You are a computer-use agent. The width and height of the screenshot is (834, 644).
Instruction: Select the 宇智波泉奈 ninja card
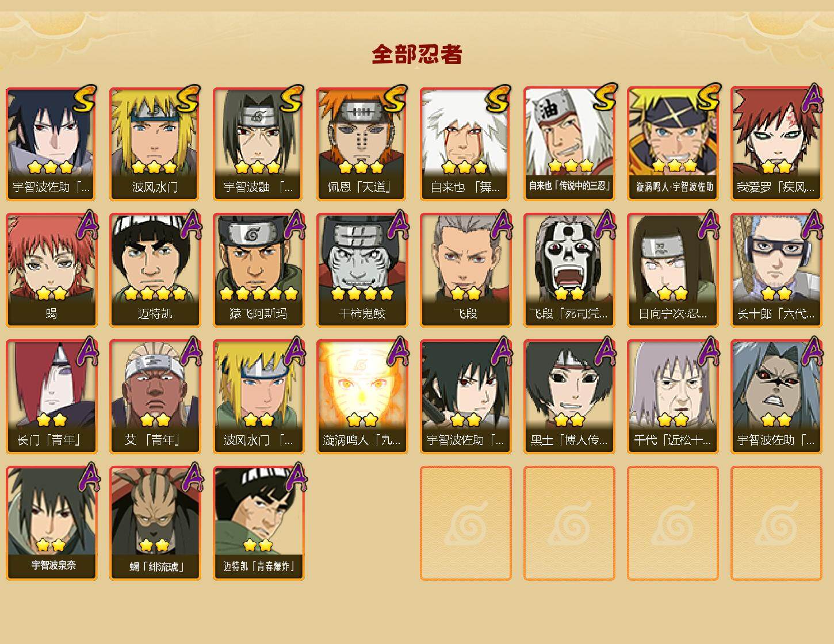(x=51, y=523)
